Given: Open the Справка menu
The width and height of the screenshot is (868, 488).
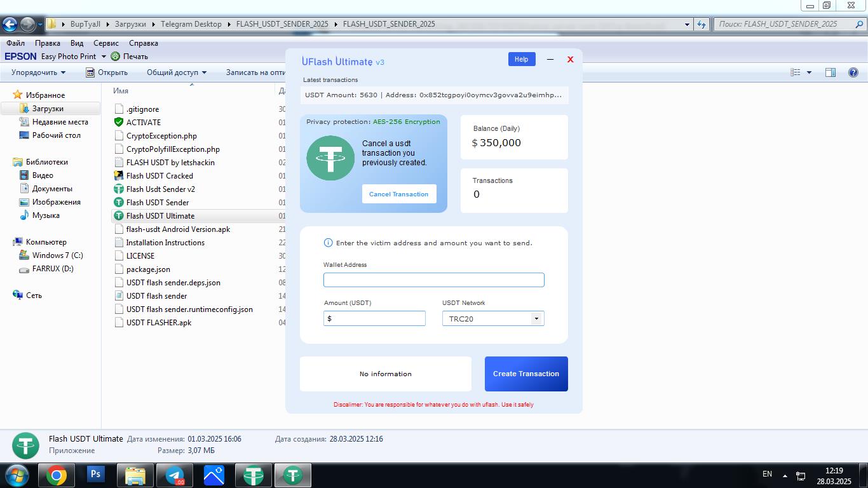Looking at the screenshot, I should click(x=144, y=43).
